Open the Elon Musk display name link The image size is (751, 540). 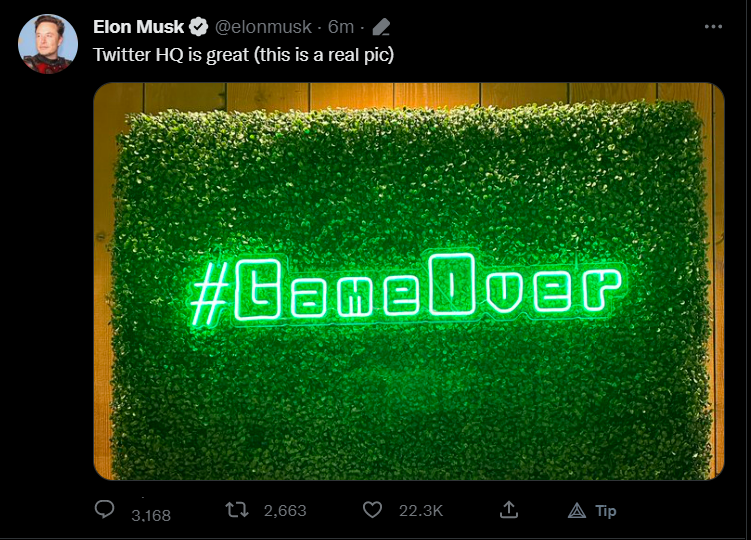click(x=138, y=27)
